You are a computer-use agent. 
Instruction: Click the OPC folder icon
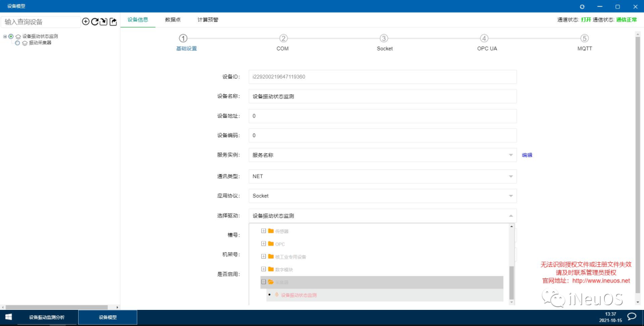pyautogui.click(x=271, y=244)
